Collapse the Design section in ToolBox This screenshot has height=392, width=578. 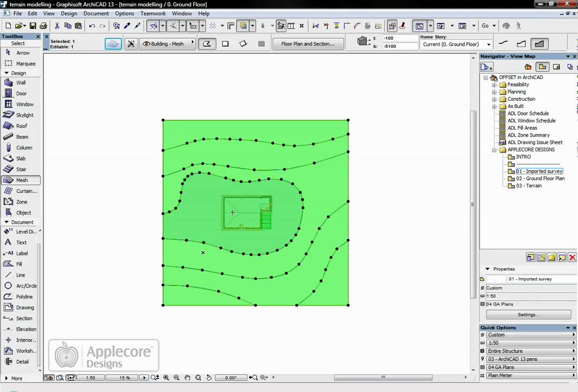point(7,73)
